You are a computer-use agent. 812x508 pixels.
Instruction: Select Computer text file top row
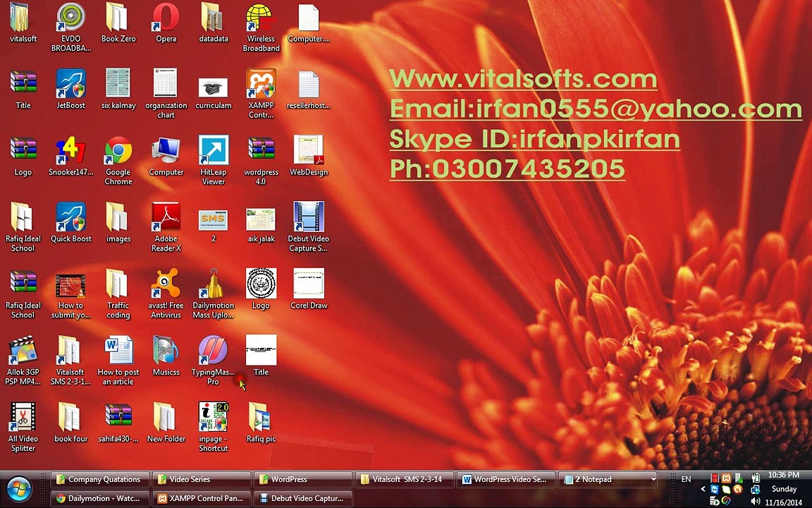click(x=309, y=23)
